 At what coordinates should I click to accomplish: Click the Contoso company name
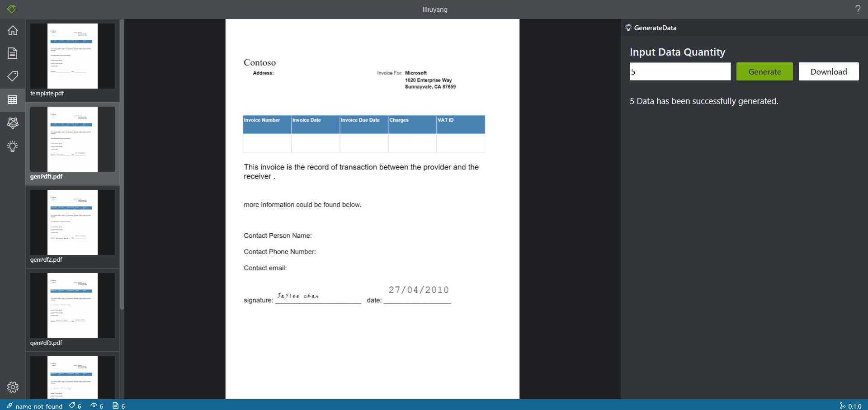click(259, 62)
